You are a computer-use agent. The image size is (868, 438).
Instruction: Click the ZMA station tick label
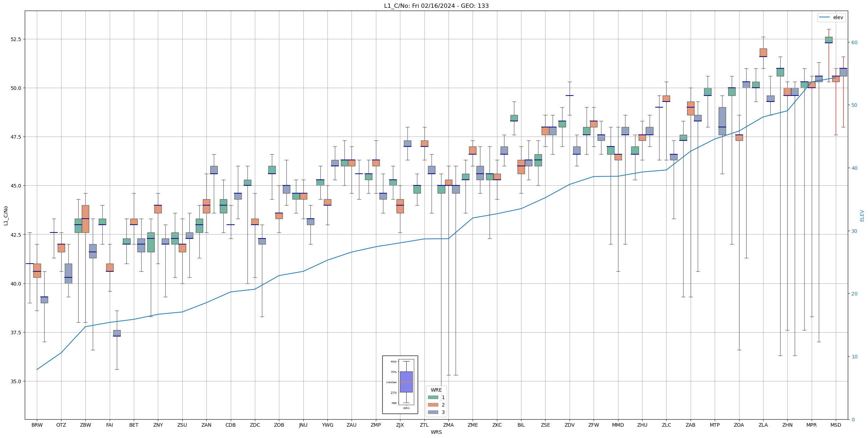click(448, 425)
